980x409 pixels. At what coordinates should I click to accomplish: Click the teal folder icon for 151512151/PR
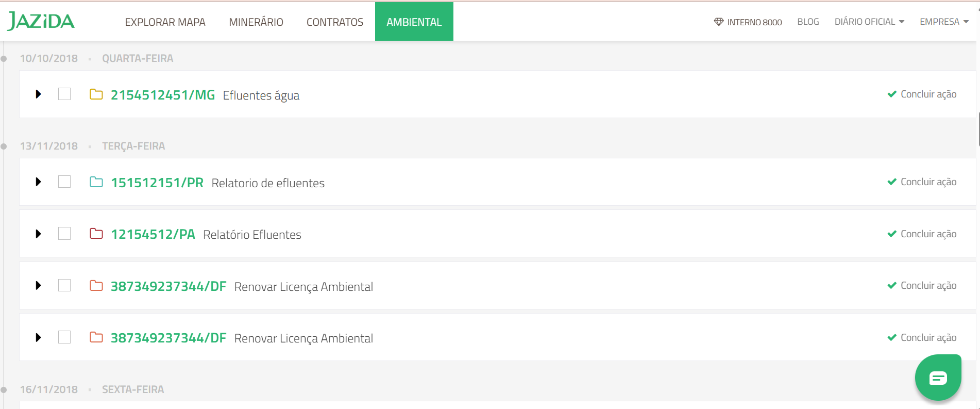pyautogui.click(x=96, y=182)
